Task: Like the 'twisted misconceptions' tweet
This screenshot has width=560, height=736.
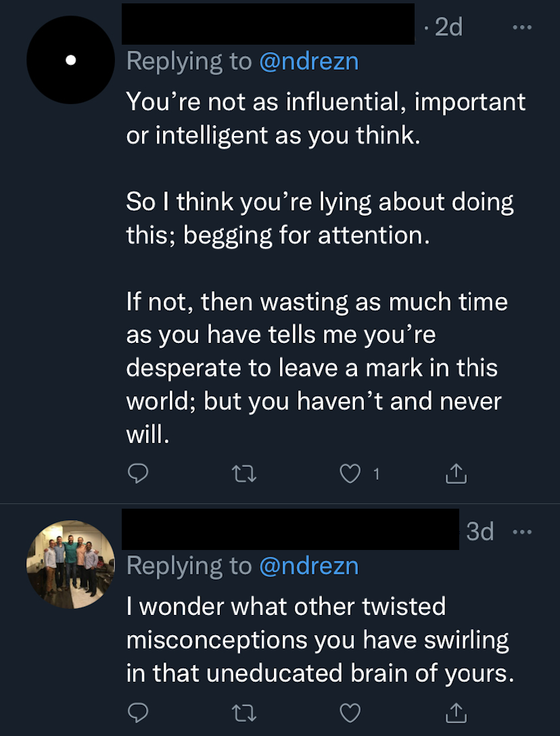Action: coord(350,714)
